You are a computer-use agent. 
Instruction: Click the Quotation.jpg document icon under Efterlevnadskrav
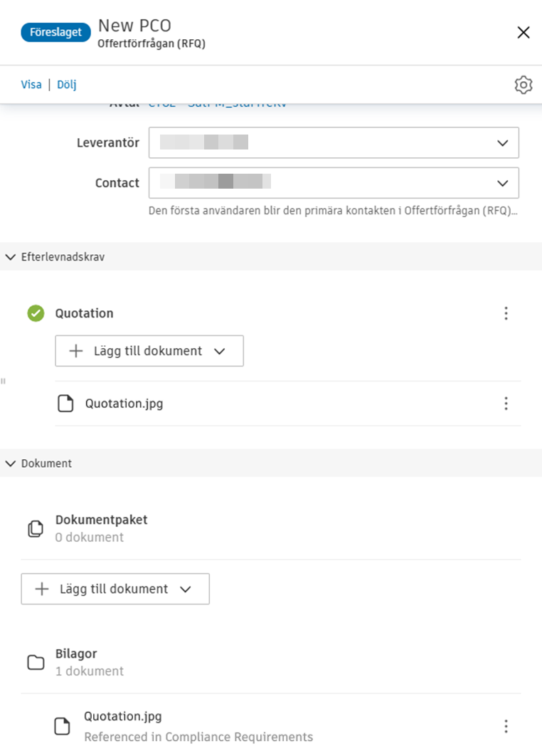click(x=66, y=403)
